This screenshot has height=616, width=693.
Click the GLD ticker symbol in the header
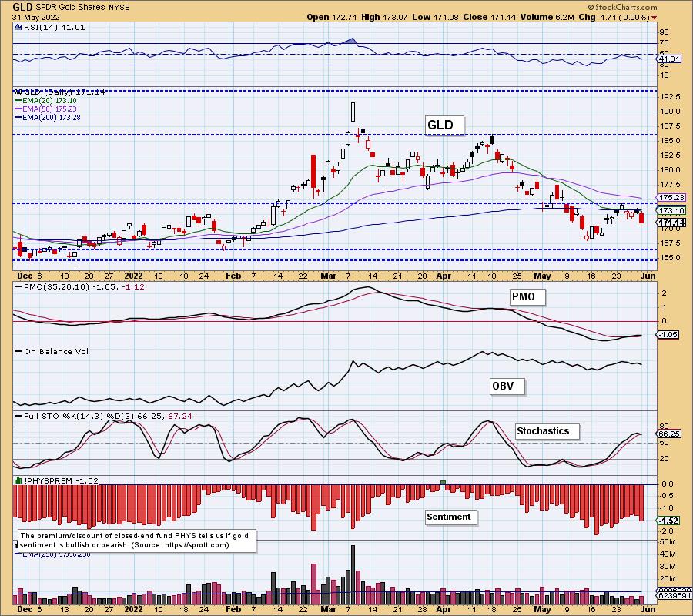23,7
